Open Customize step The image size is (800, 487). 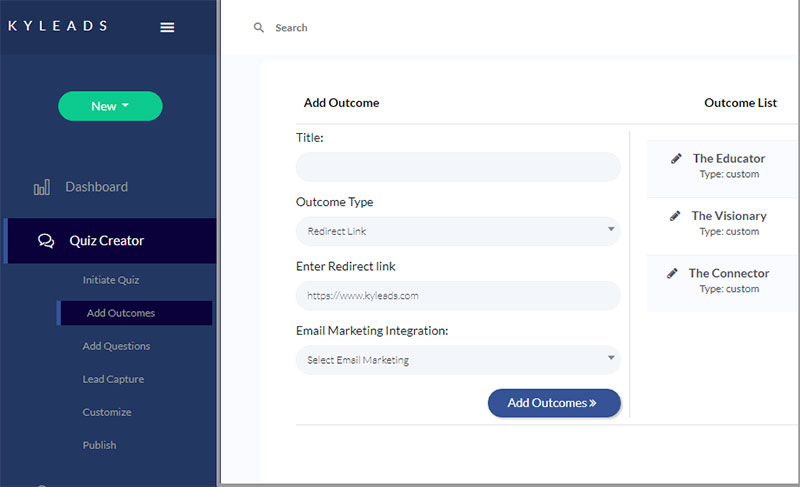pyautogui.click(x=107, y=412)
